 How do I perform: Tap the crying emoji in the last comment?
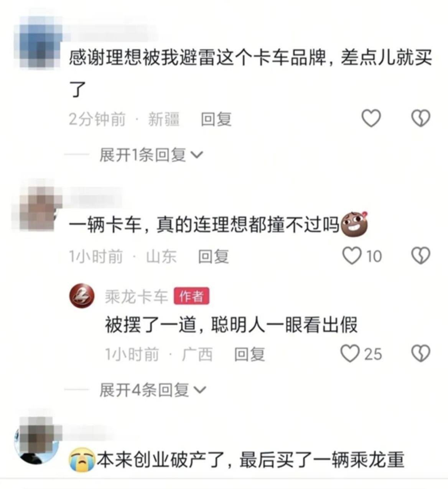click(82, 459)
